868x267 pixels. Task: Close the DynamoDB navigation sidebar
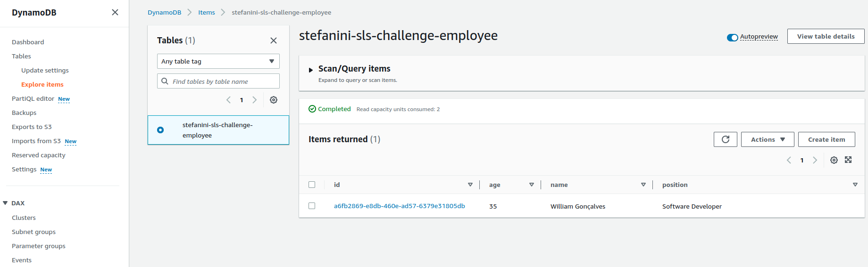[115, 12]
